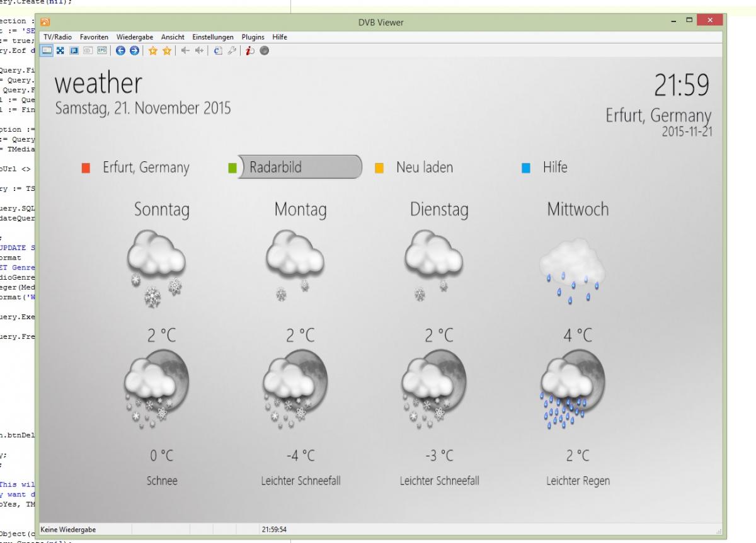This screenshot has height=543, width=756.
Task: Click Leichter Schneefall label under Montag
Action: pyautogui.click(x=301, y=481)
